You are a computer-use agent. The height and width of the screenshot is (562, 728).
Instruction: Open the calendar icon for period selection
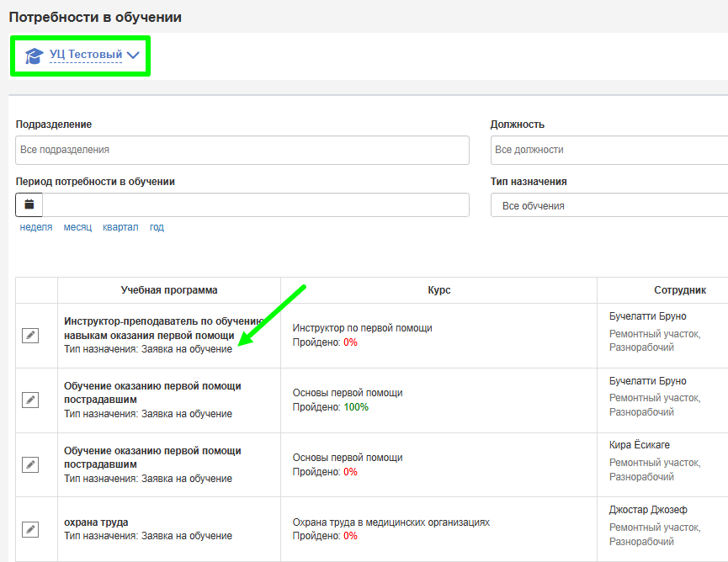[x=29, y=204]
